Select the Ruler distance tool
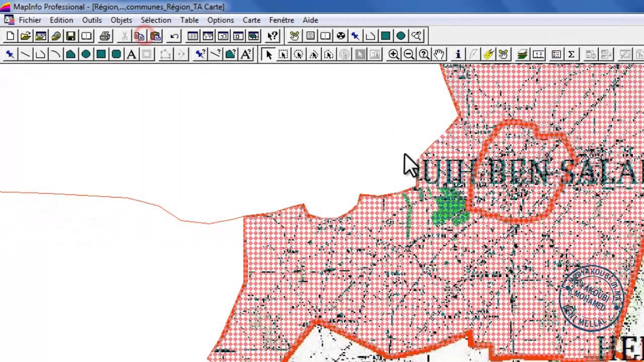The width and height of the screenshot is (644, 362). pyautogui.click(x=538, y=54)
